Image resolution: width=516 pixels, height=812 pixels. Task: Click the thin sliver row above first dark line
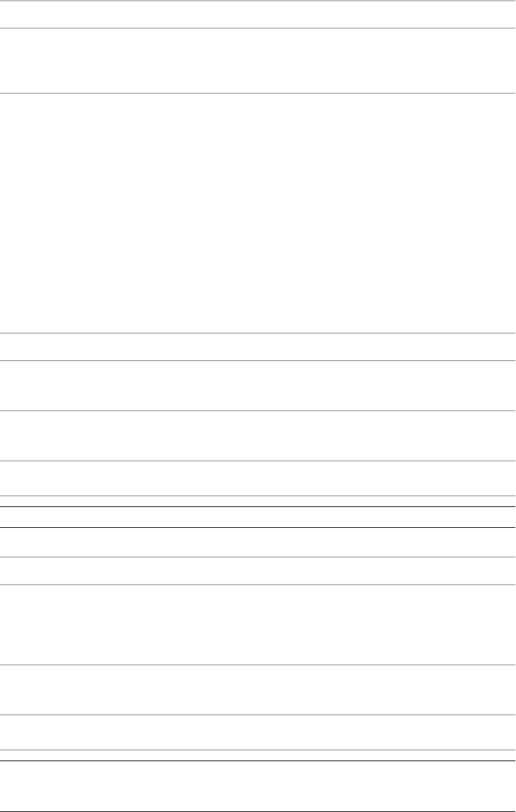[258, 501]
